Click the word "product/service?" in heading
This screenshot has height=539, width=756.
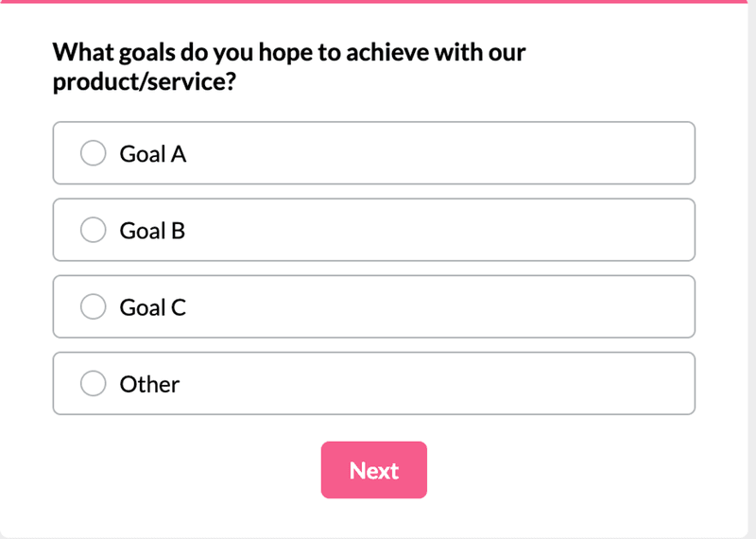coord(144,82)
